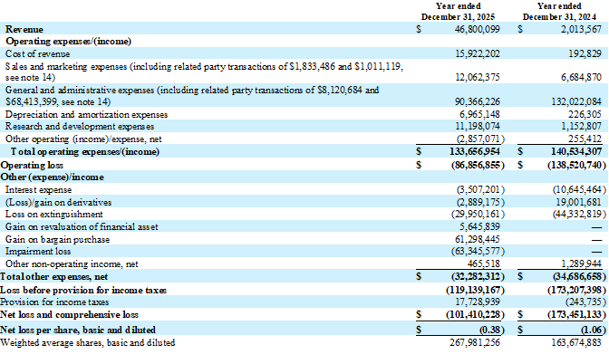This screenshot has width=609, height=364.
Task: Click the Year ended December 31, 2025 header
Action: point(460,12)
